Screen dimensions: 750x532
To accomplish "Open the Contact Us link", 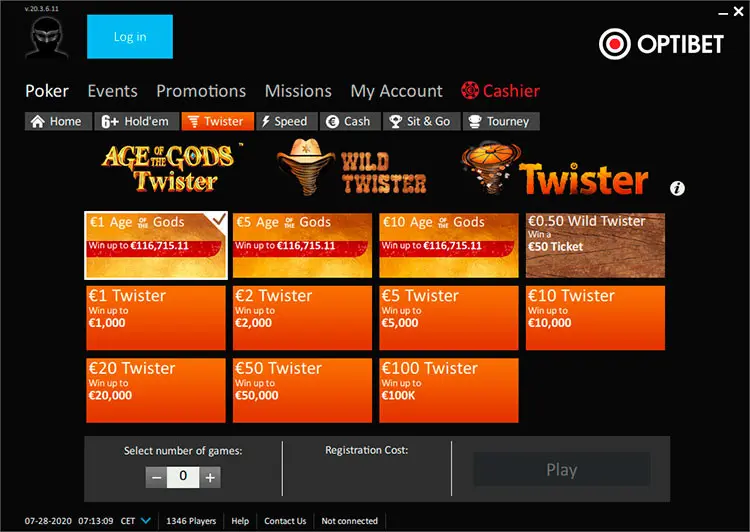I will (x=285, y=521).
